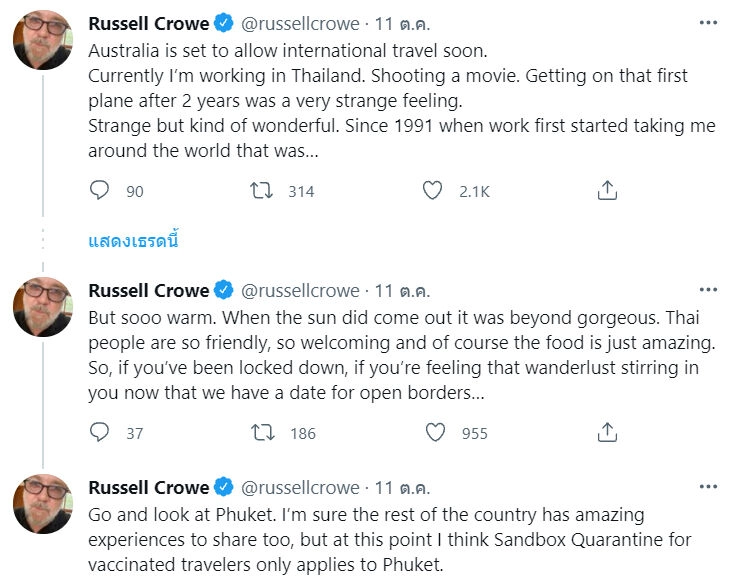Share the first tweet about working in Thailand
732x587 pixels.
[x=606, y=190]
